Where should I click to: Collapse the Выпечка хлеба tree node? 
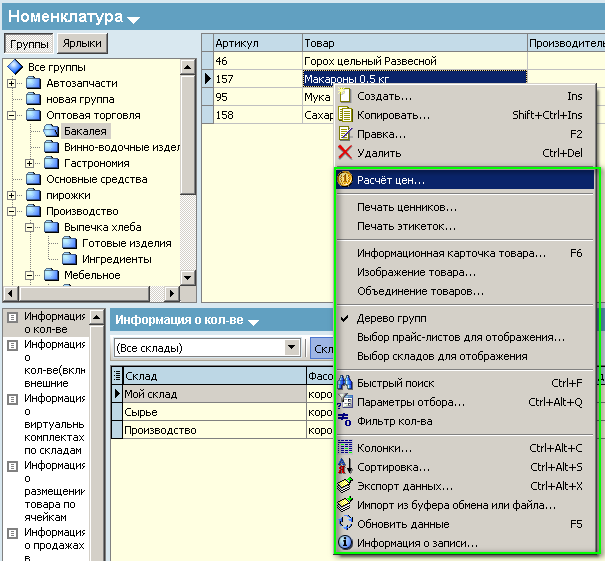[29, 228]
